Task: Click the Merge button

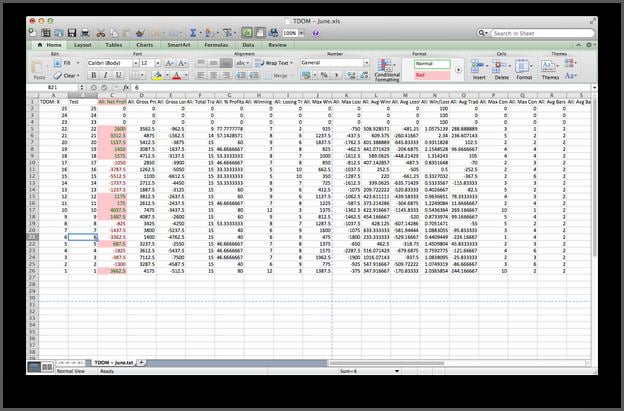Action: point(278,75)
